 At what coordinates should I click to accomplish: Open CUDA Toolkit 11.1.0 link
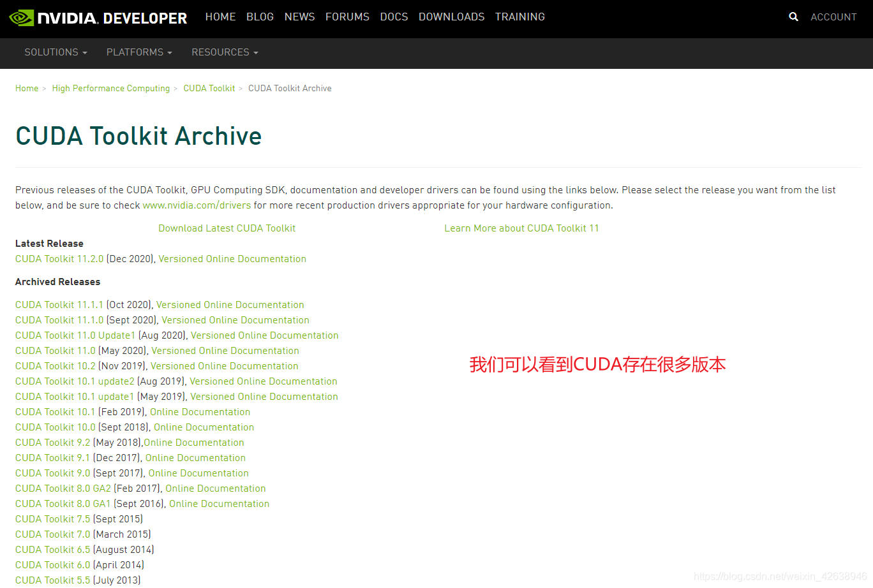tap(59, 320)
